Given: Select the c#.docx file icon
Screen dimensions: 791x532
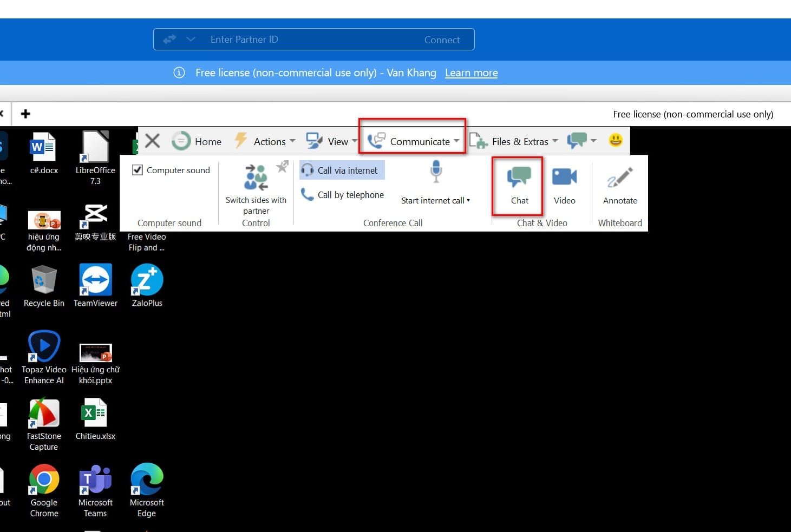Looking at the screenshot, I should point(44,153).
